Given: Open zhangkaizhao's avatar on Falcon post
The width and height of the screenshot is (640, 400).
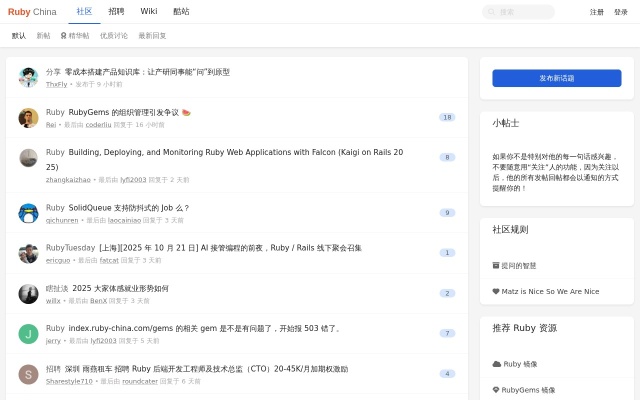Looking at the screenshot, I should tap(28, 158).
